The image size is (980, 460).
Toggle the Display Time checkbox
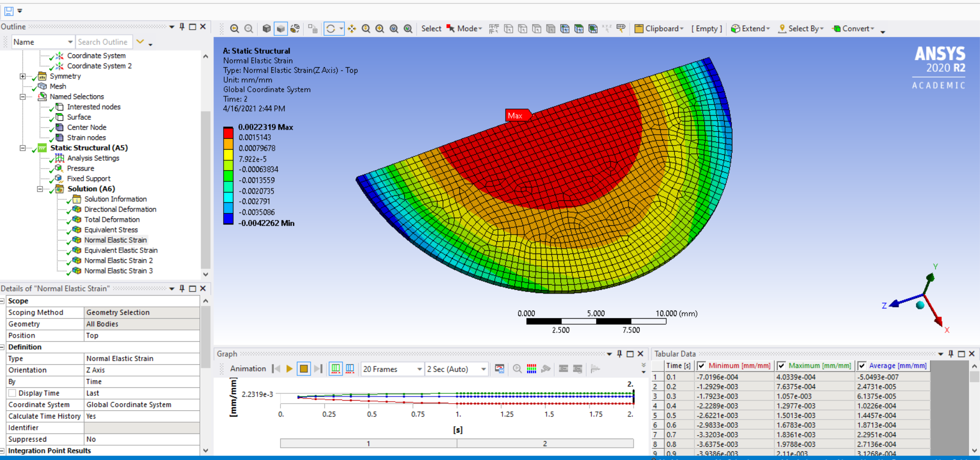coord(12,393)
